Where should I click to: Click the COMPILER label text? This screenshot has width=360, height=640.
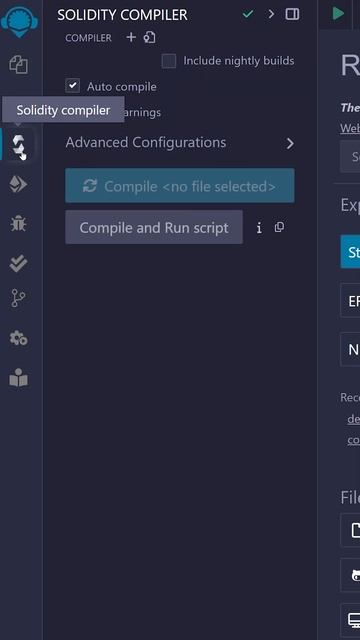tap(88, 38)
